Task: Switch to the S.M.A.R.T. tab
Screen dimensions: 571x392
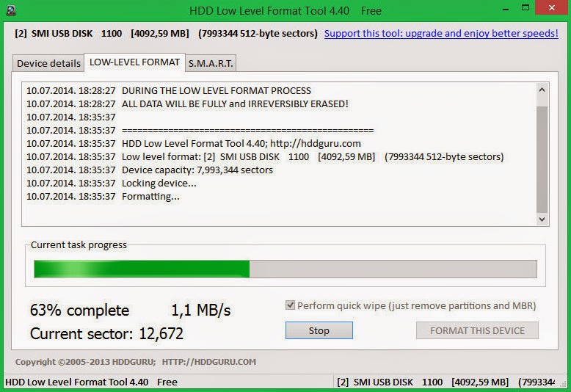Action: tap(211, 63)
